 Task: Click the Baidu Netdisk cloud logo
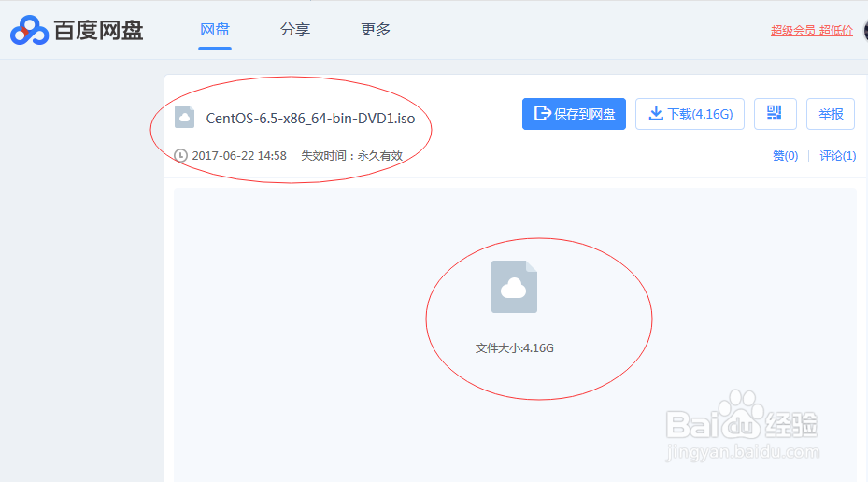coord(29,30)
